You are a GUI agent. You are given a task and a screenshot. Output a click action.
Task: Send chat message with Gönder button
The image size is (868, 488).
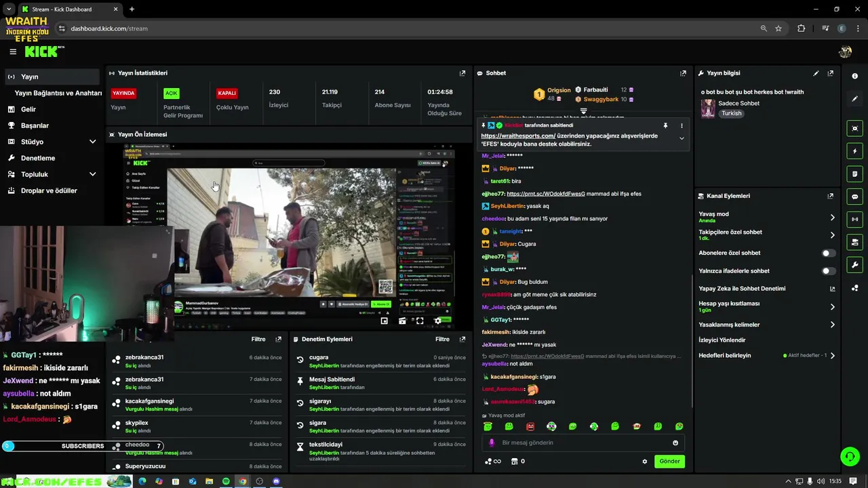coord(669,462)
